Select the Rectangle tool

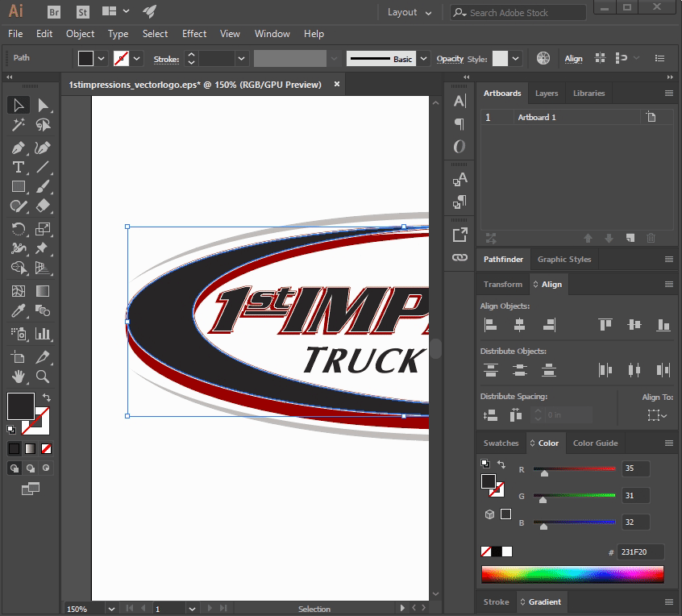pyautogui.click(x=19, y=186)
